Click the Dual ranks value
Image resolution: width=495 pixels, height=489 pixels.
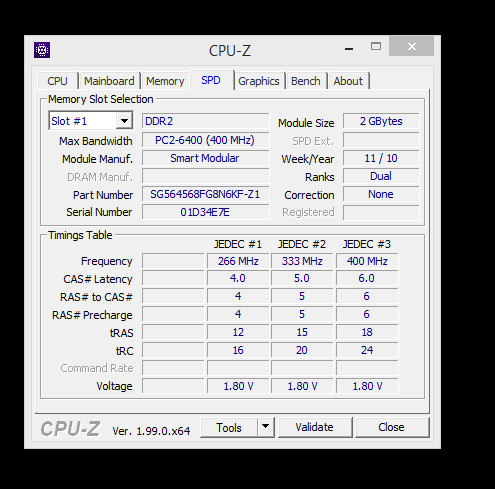pyautogui.click(x=381, y=176)
